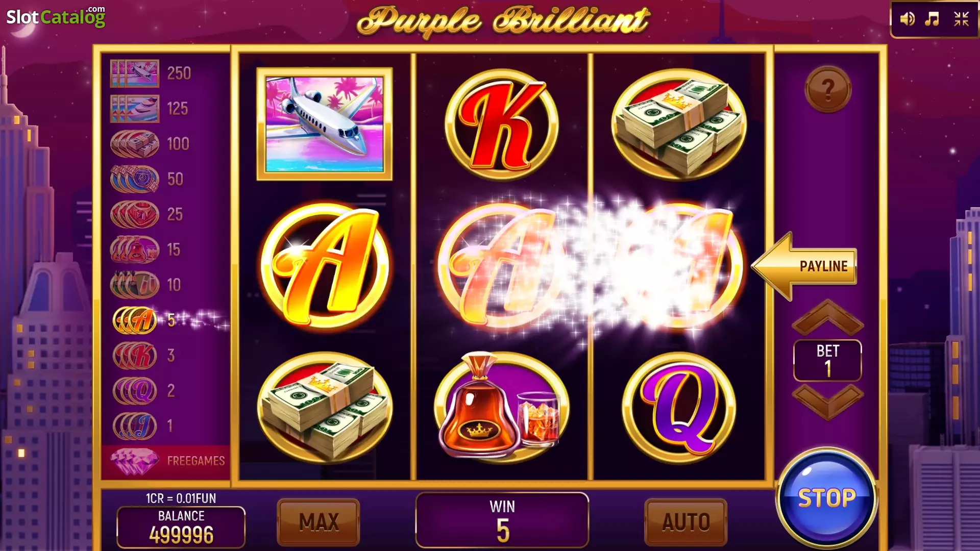
Task: Click the BET value display box
Action: pyautogui.click(x=827, y=361)
